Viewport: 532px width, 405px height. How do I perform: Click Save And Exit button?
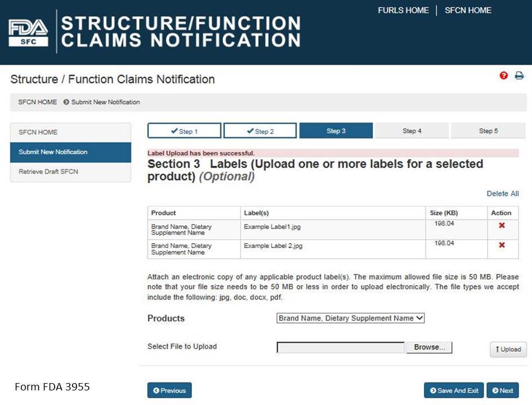454,390
